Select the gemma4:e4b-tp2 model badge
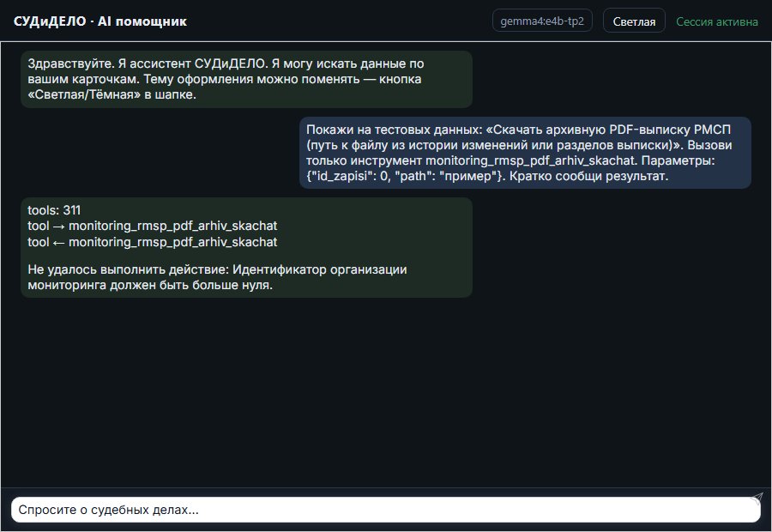 pos(542,21)
